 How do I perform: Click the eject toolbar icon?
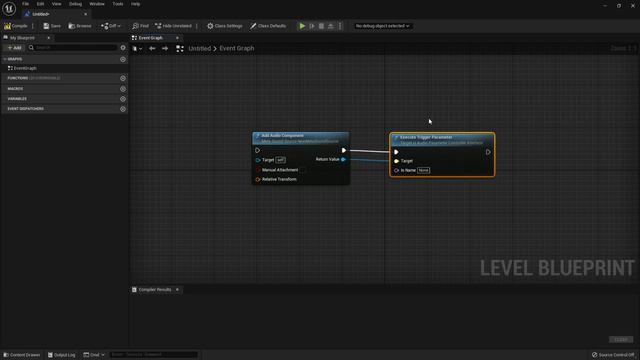(x=331, y=26)
